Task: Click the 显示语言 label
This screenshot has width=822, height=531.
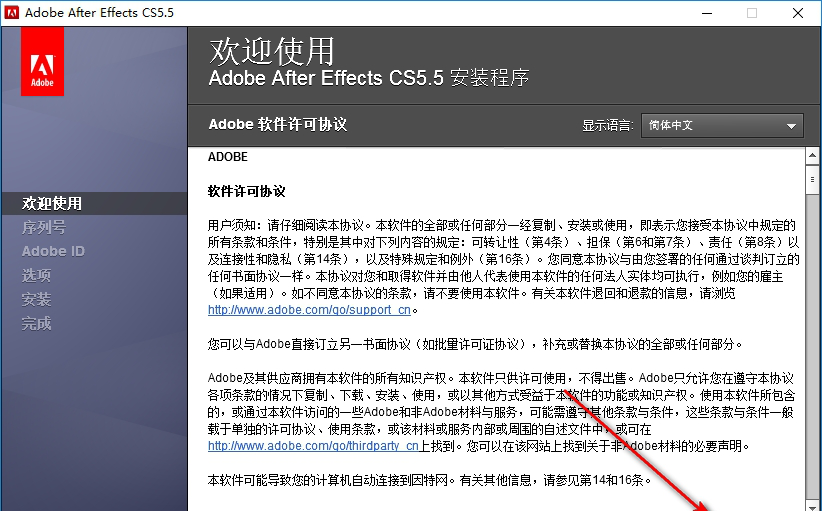Action: [608, 126]
